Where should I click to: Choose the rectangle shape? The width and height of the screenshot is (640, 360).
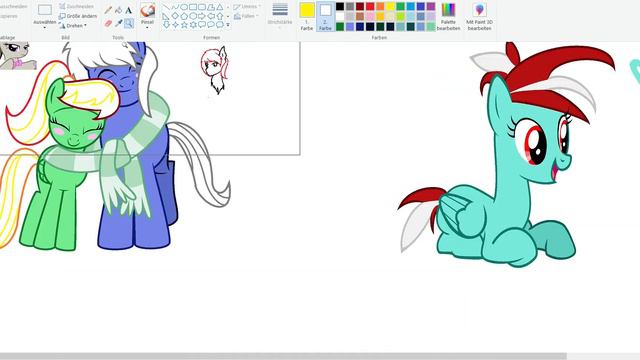(193, 7)
